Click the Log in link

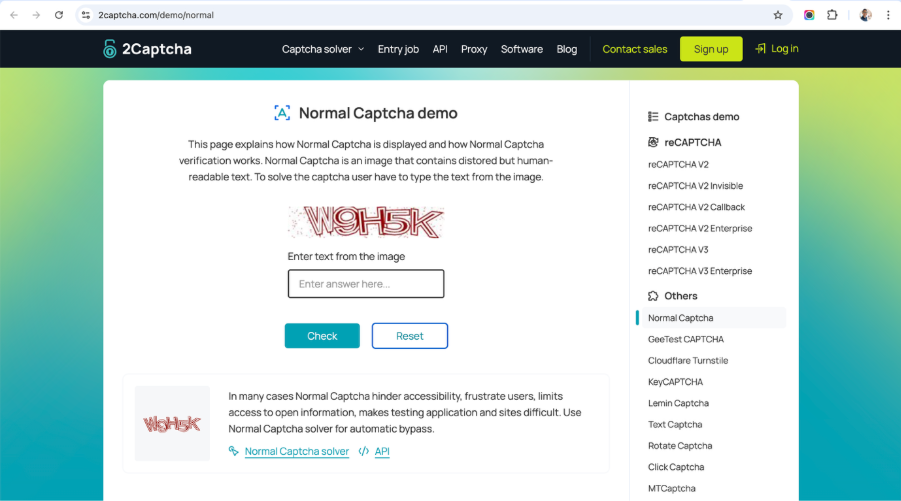pos(785,49)
